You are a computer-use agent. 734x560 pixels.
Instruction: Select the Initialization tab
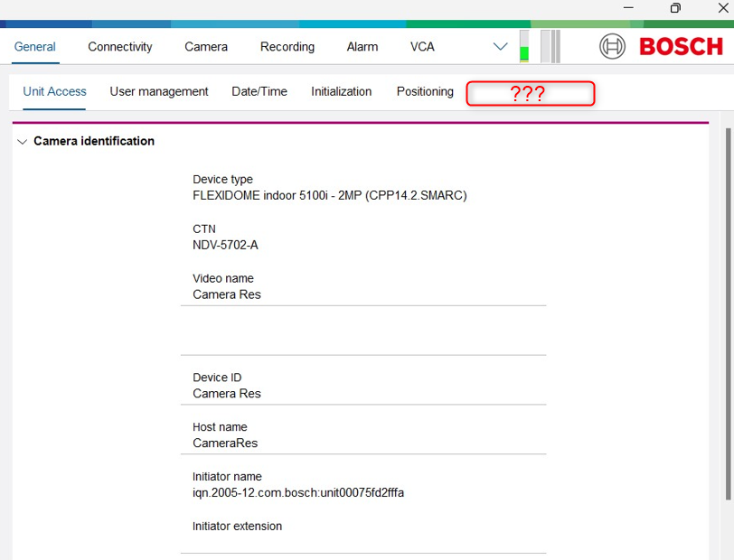342,91
